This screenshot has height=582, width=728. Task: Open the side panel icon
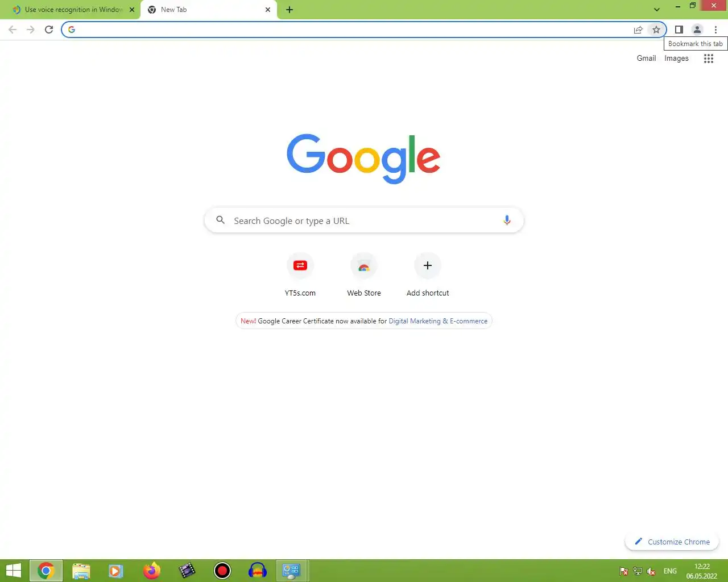[679, 30]
